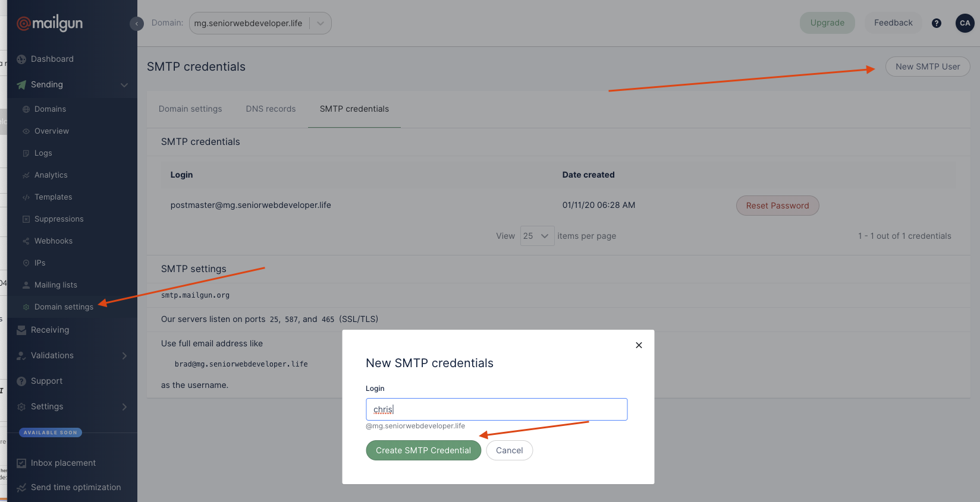This screenshot has height=502, width=980.
Task: Click the brad@mg.seniorwebdeveloper.life example text
Action: (241, 364)
